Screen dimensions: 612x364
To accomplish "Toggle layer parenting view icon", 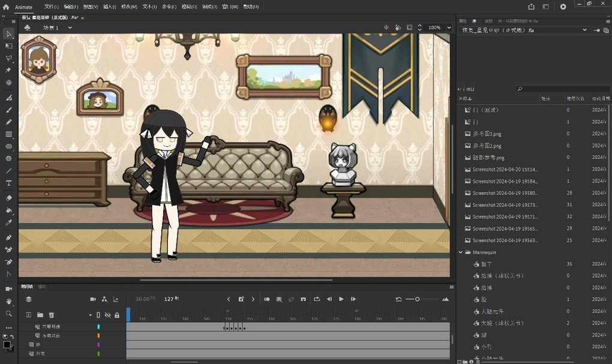I will tap(104, 299).
